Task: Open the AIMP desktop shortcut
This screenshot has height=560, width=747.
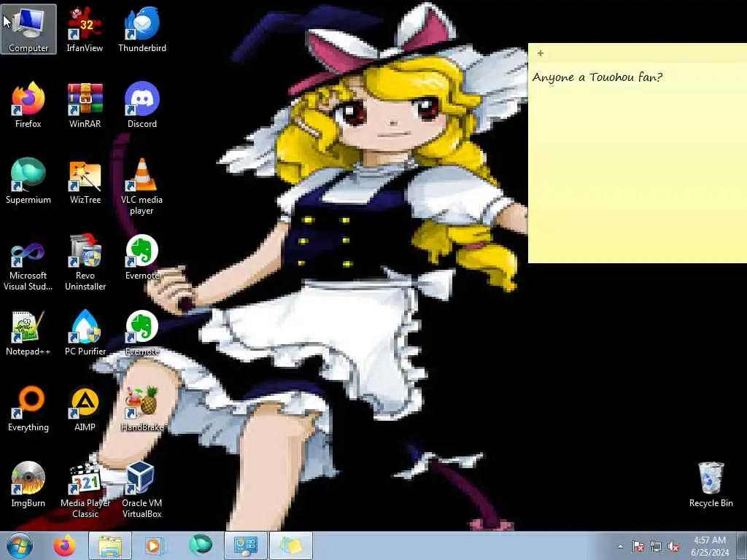Action: pos(85,408)
